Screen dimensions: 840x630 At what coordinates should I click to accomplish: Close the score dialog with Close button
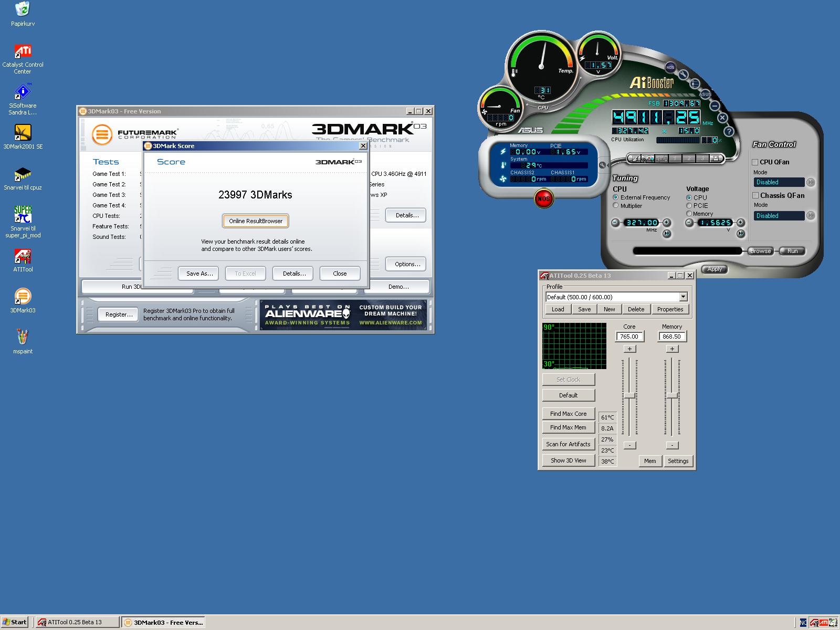tap(340, 274)
